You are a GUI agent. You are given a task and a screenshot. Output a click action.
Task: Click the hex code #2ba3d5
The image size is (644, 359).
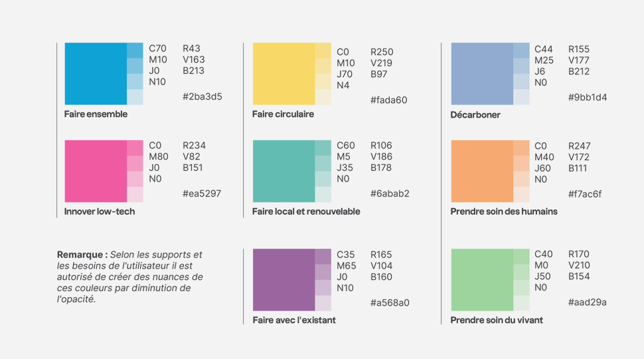pos(202,96)
